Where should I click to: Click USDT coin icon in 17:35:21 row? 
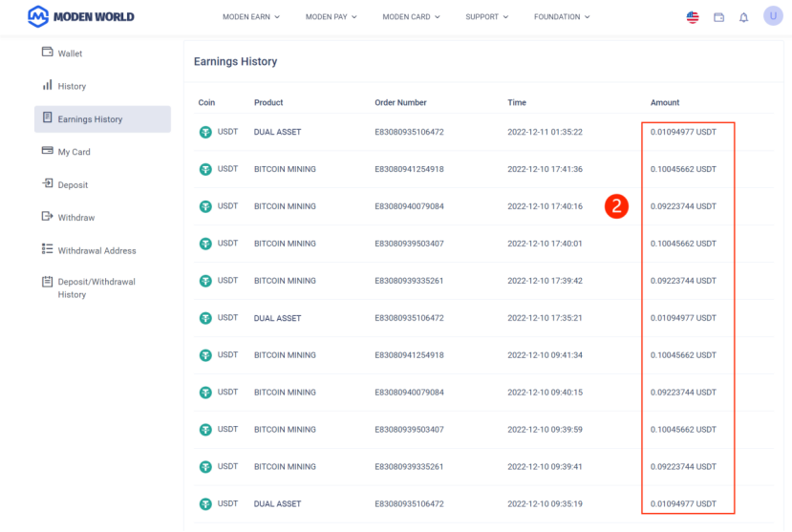tap(205, 318)
